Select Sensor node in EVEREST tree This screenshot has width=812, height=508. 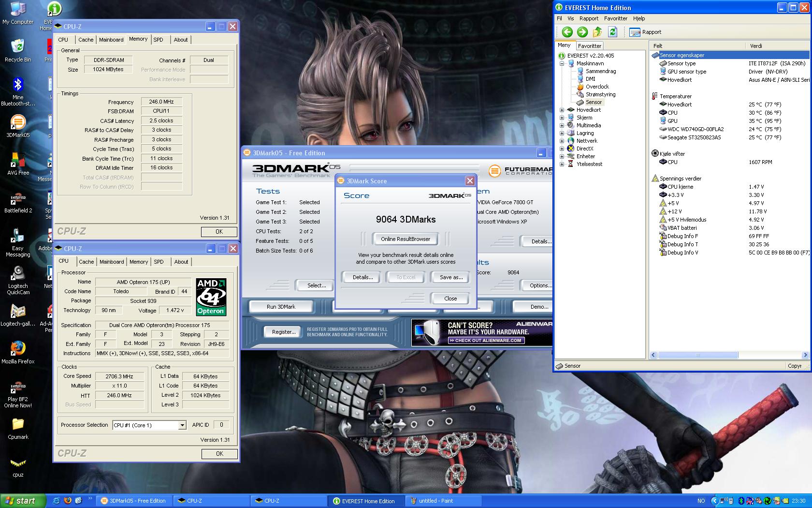click(x=594, y=102)
